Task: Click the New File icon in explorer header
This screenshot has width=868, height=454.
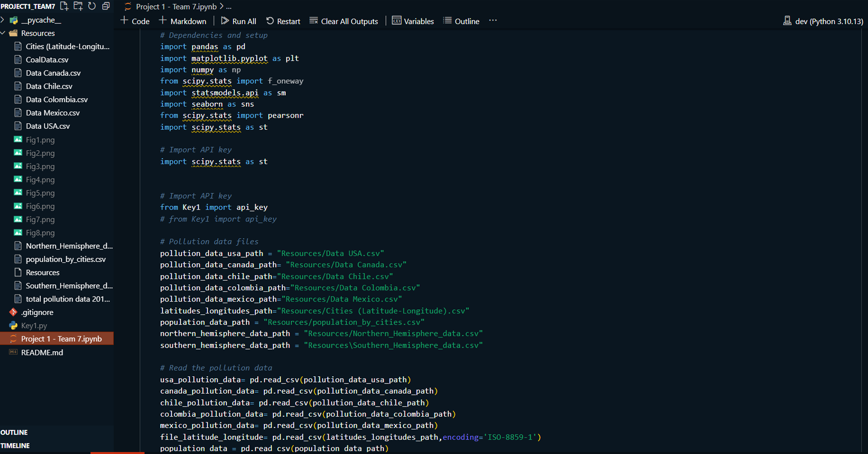Action: tap(64, 6)
